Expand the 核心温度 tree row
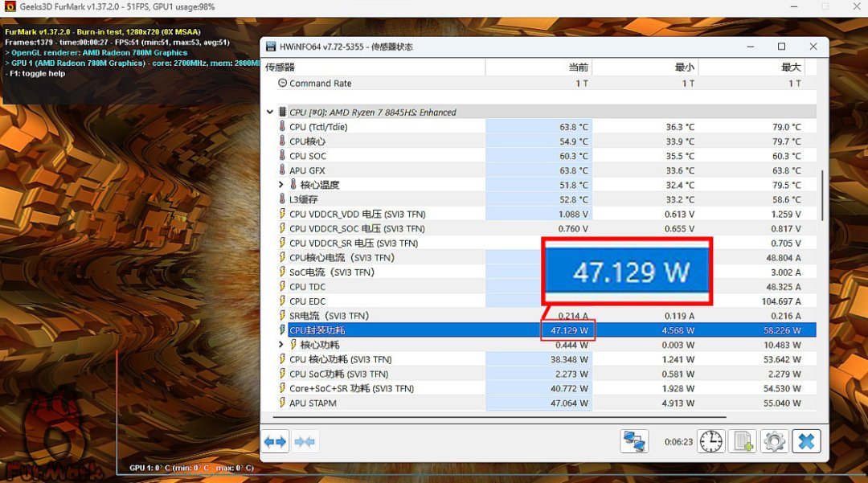Screen dimensions: 868x483 281,185
